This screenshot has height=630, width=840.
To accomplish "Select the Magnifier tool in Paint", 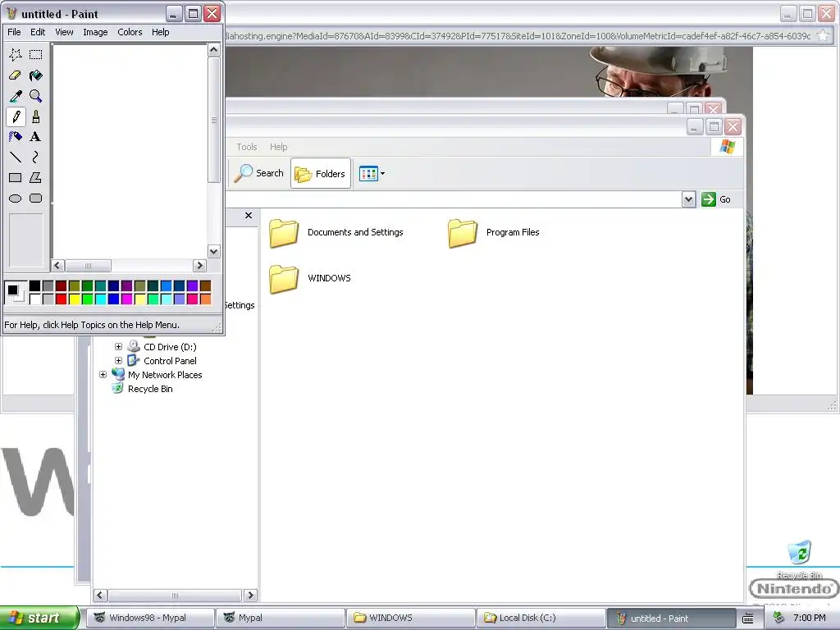I will coord(36,96).
